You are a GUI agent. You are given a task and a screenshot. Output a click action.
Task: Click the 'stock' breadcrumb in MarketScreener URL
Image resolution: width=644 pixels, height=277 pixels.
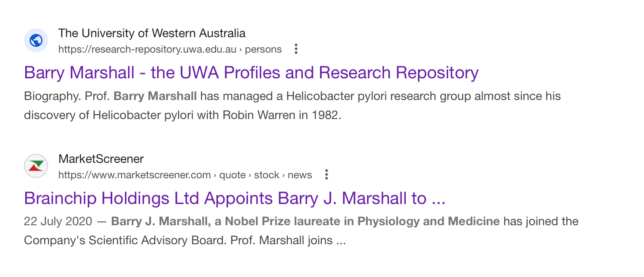tap(267, 175)
